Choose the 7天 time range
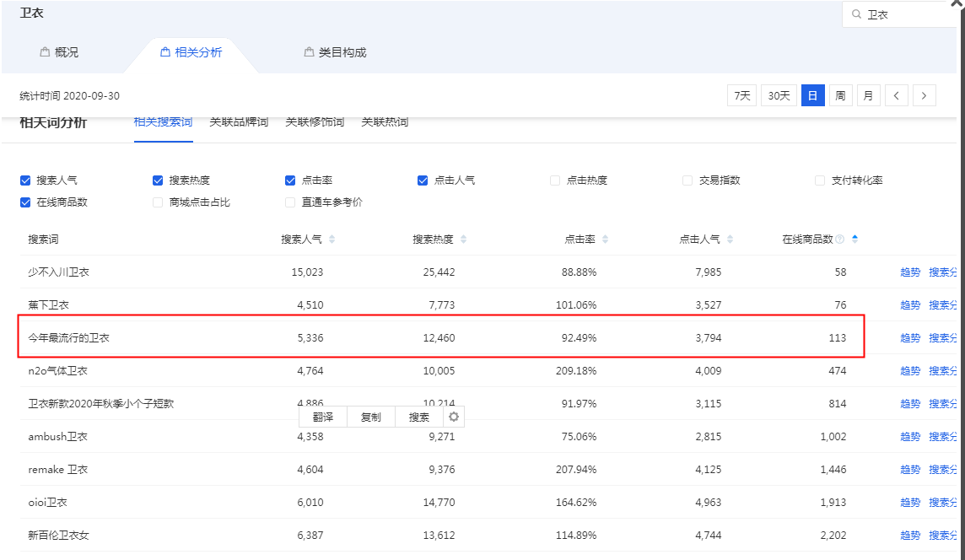This screenshot has height=560, width=965. click(742, 95)
